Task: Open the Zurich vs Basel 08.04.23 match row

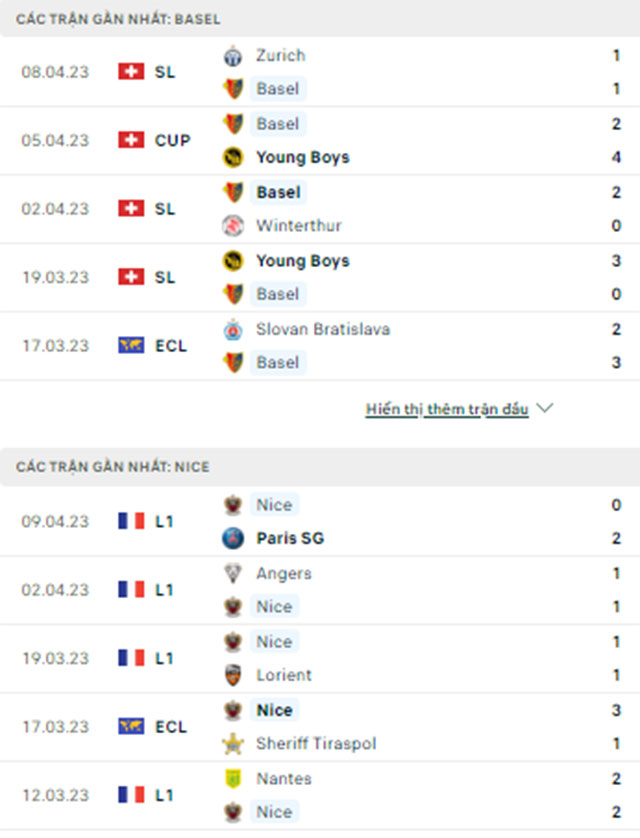Action: (x=320, y=72)
